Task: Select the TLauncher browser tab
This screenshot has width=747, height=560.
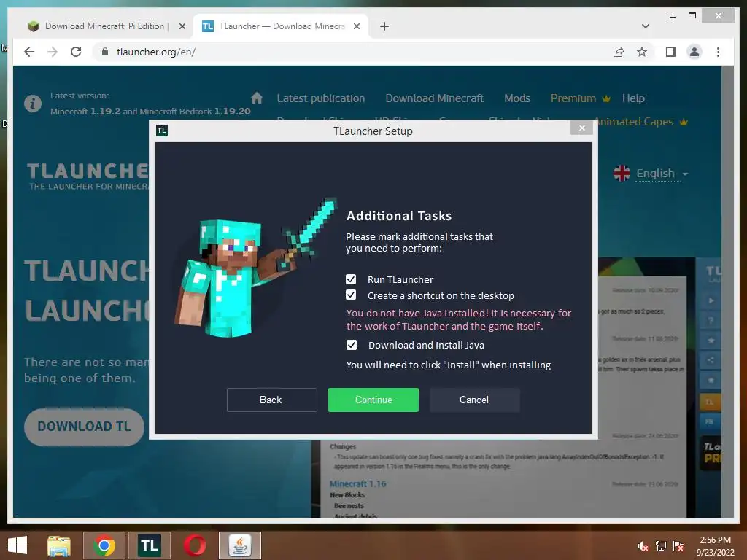Action: 282,26
